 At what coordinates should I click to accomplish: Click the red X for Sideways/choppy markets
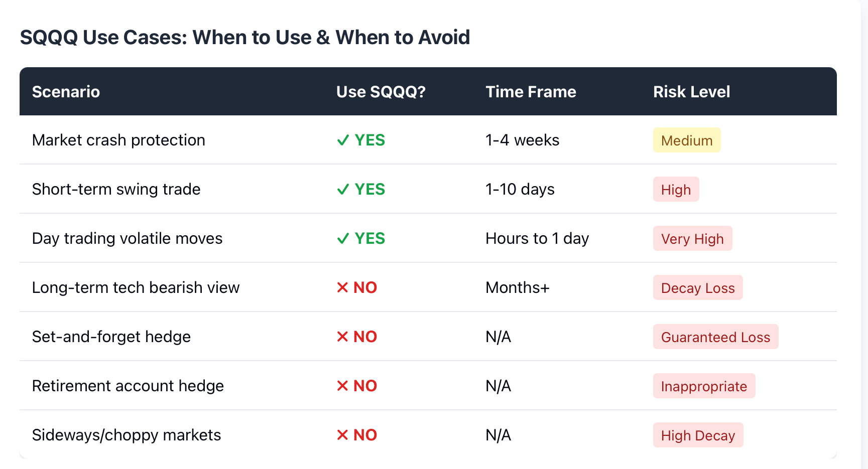pyautogui.click(x=342, y=435)
